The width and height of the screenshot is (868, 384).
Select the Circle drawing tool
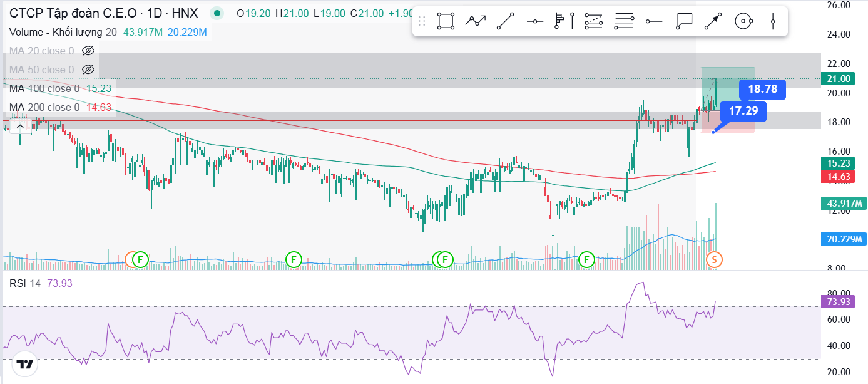[x=743, y=21]
